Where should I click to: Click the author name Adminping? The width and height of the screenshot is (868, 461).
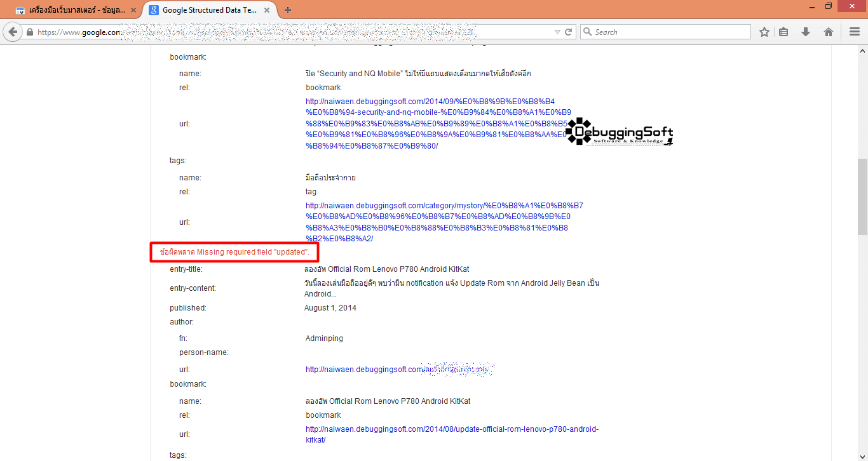(x=324, y=338)
